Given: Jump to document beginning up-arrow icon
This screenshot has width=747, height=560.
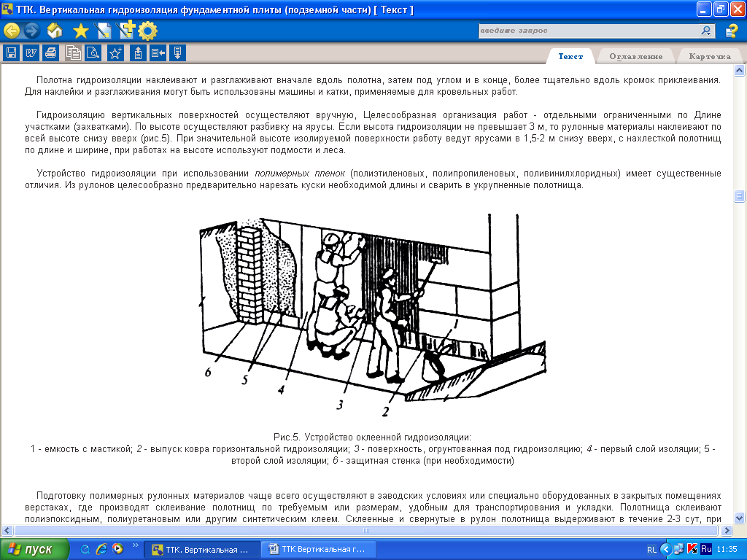Looking at the screenshot, I should pyautogui.click(x=138, y=52).
